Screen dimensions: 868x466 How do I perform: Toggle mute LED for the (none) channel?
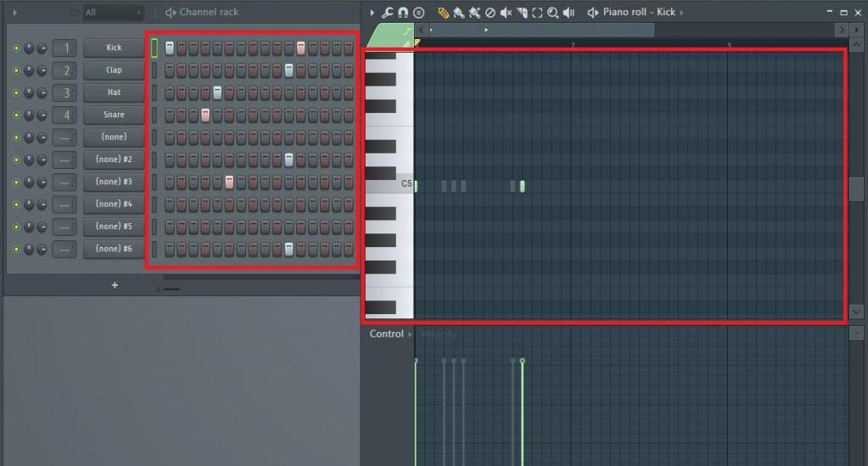16,138
